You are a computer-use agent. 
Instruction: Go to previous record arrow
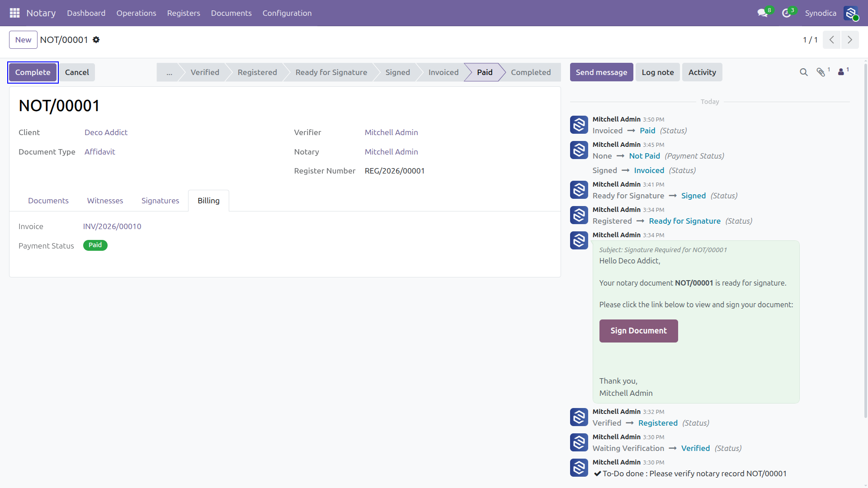click(832, 40)
